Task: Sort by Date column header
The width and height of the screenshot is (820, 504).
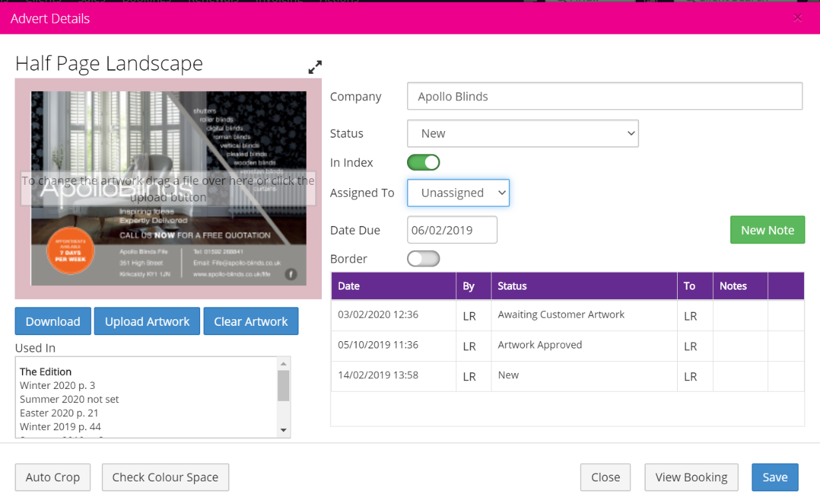Action: pos(394,286)
